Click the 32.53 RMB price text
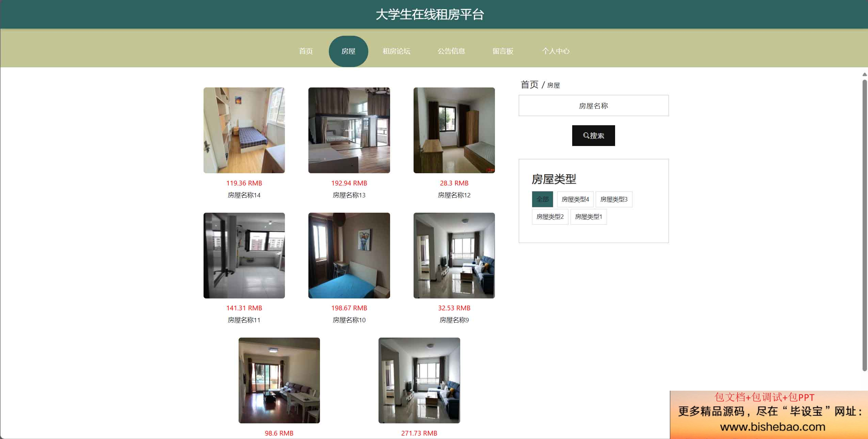This screenshot has width=868, height=439. [x=454, y=308]
